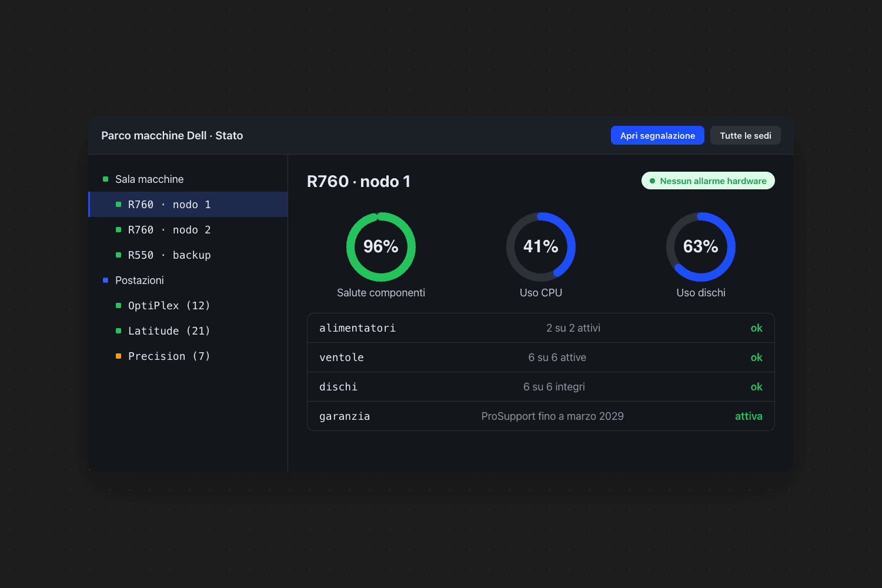882x588 pixels.
Task: Click 'ProSupport fino a marzo 2029' text
Action: (553, 416)
